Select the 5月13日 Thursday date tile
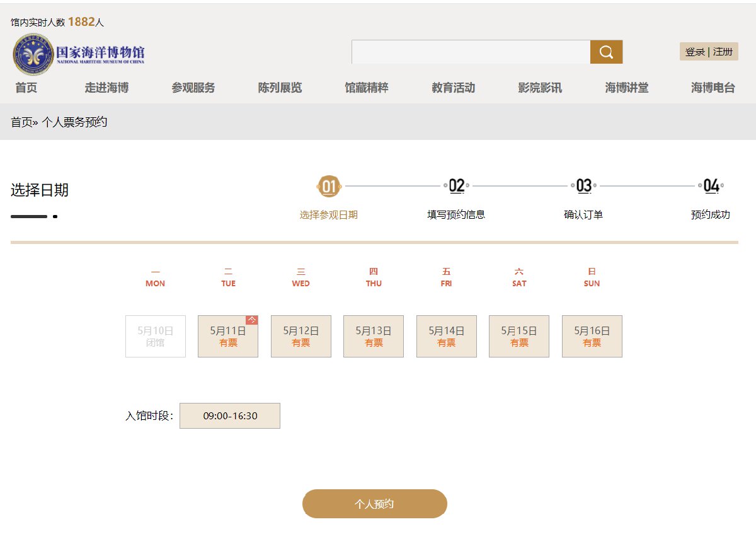Viewport: 756px width, 546px height. coord(374,336)
